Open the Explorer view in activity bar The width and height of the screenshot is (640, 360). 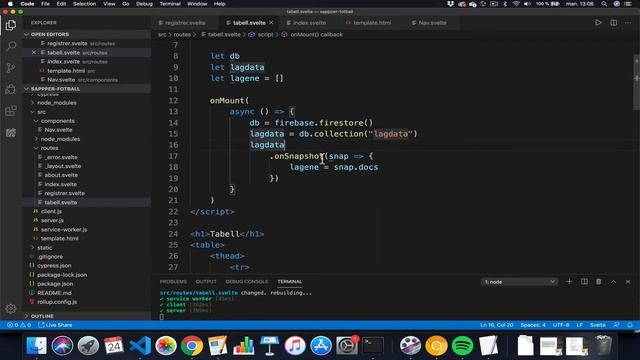click(11, 25)
